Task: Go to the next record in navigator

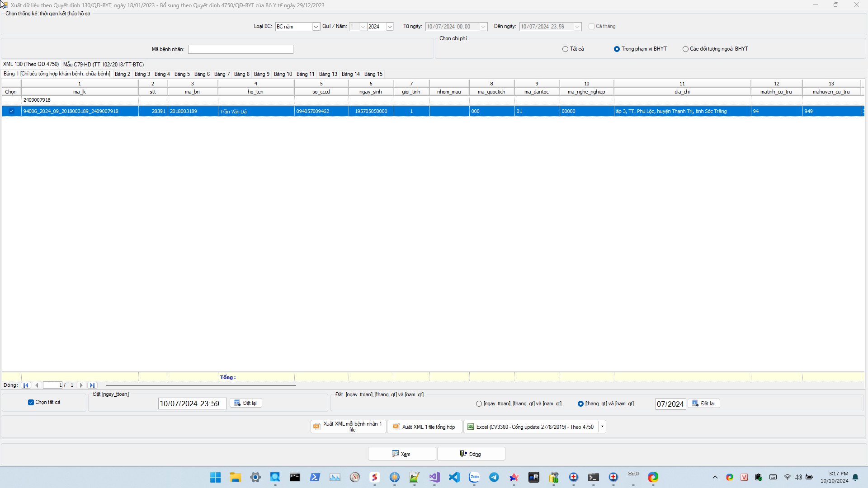Action: point(81,385)
